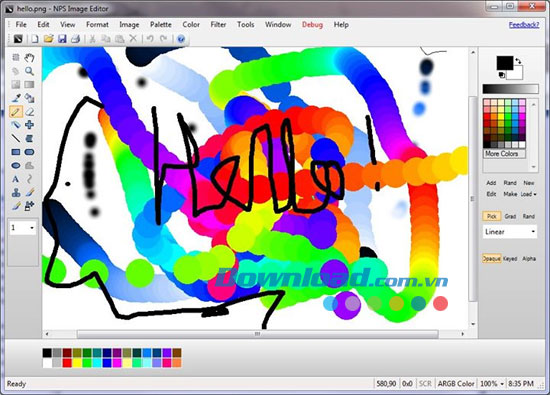
Task: Select the filled Rectangle shape tool
Action: (16, 152)
